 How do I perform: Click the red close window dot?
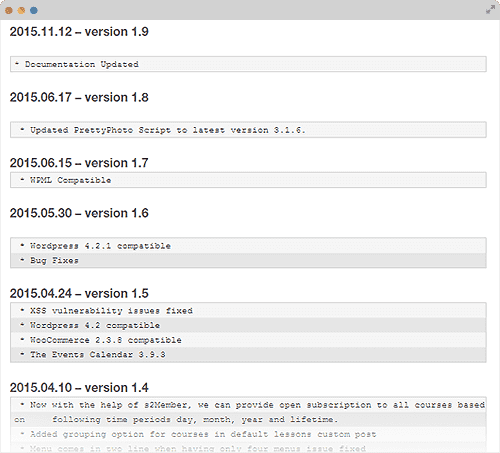pos(9,10)
